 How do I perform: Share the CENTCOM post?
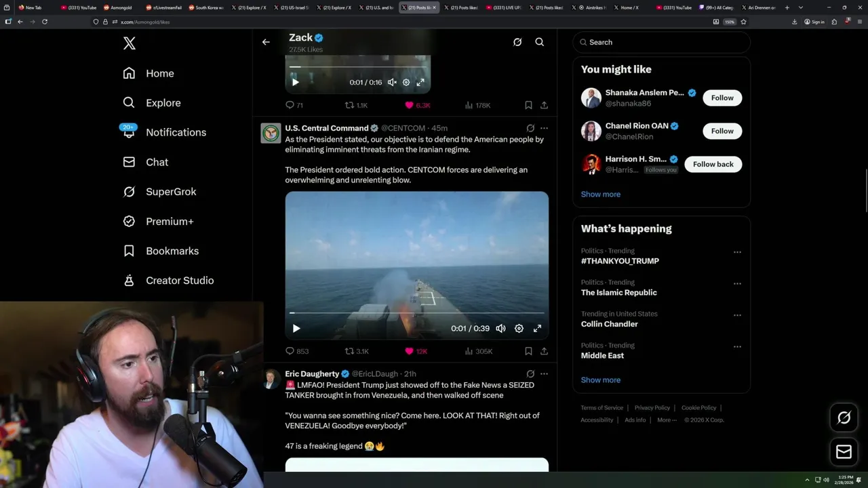coord(544,351)
